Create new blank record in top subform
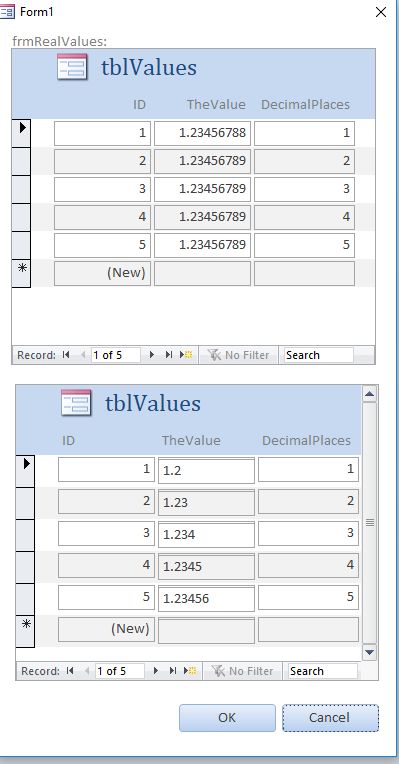Viewport: 399px width, 764px height. point(186,355)
